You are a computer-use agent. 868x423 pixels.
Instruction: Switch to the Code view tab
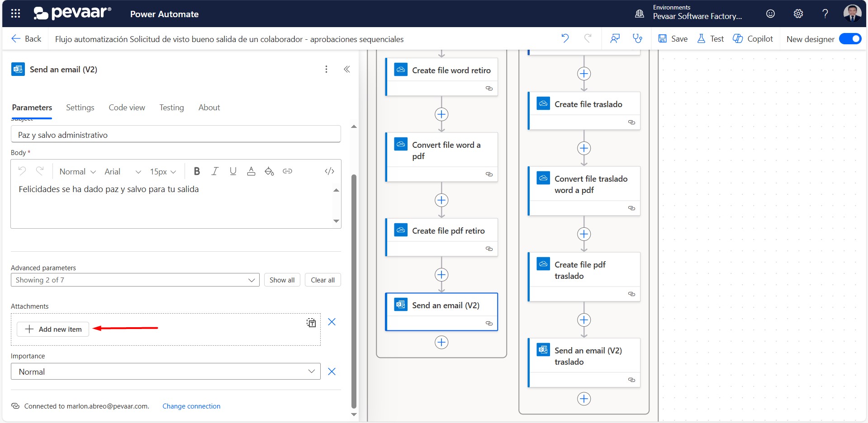[x=127, y=108]
